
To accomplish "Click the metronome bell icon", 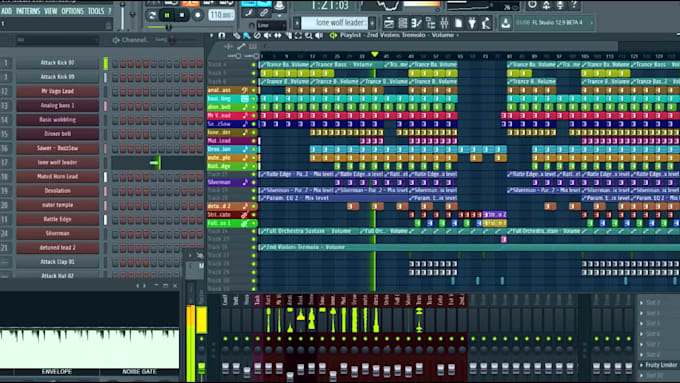I will [x=280, y=5].
